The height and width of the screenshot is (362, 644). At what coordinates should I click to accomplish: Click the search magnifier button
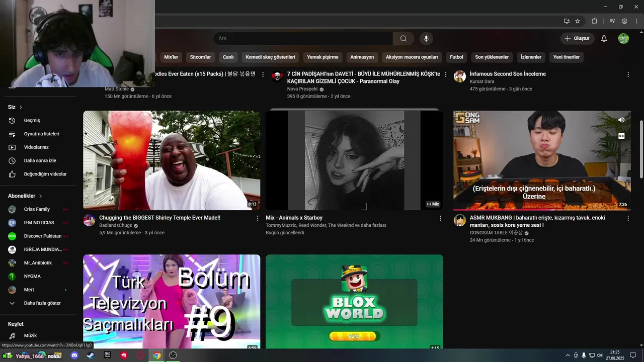[404, 38]
